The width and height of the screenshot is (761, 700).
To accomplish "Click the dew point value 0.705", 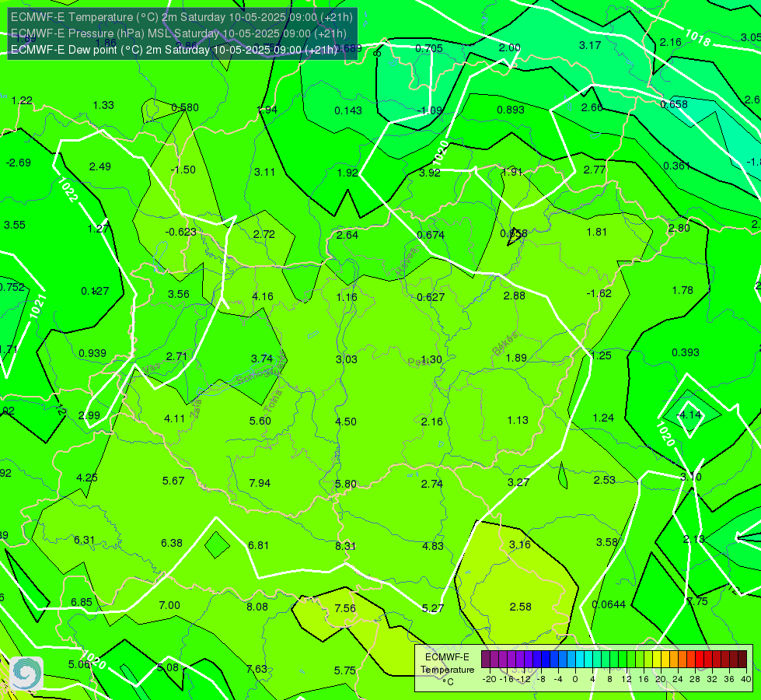I will tap(429, 48).
